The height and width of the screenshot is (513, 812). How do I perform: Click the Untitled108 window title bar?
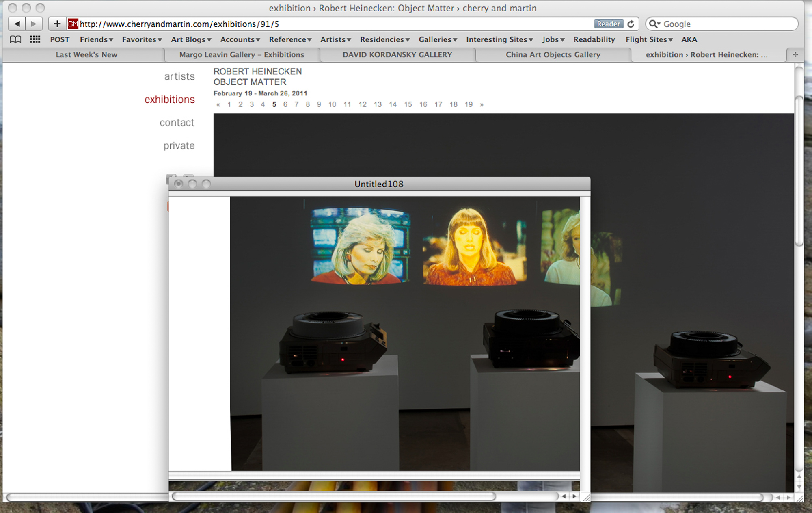tap(379, 184)
